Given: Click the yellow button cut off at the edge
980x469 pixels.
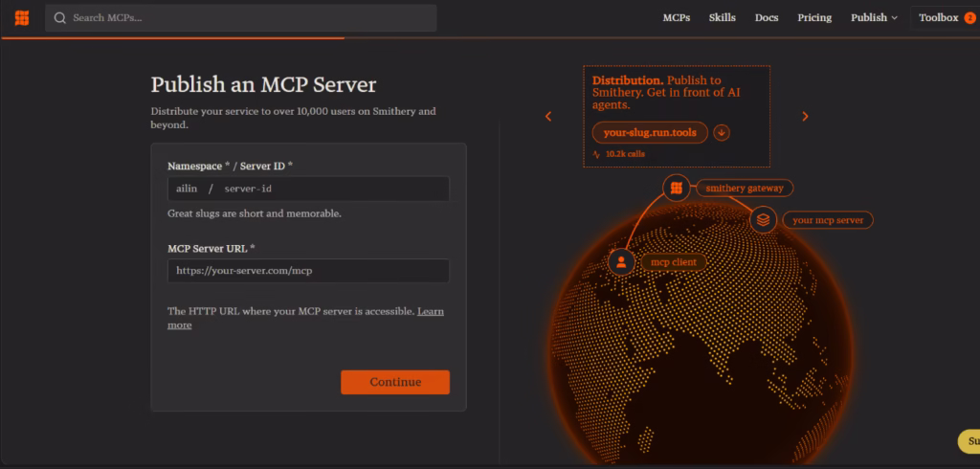Looking at the screenshot, I should point(969,441).
